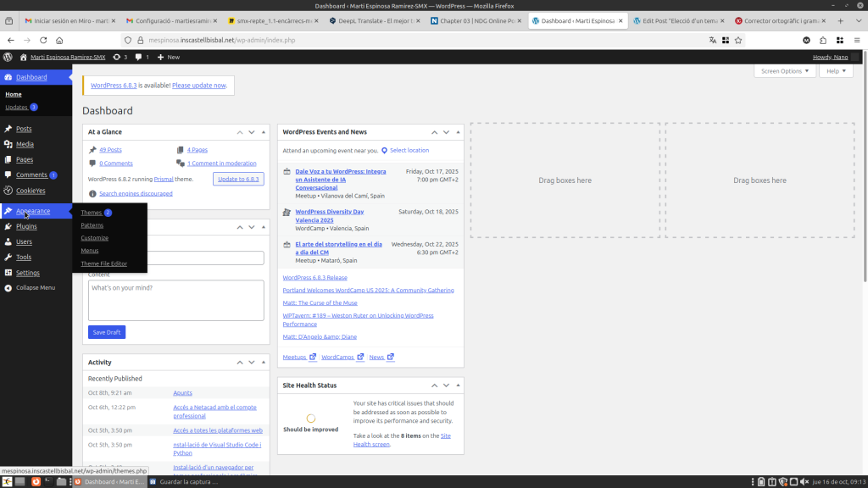Expand the Screen Options dropdown

pyautogui.click(x=785, y=71)
